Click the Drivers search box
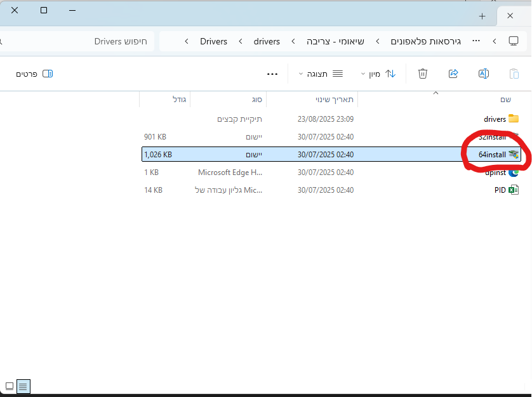 click(x=76, y=41)
